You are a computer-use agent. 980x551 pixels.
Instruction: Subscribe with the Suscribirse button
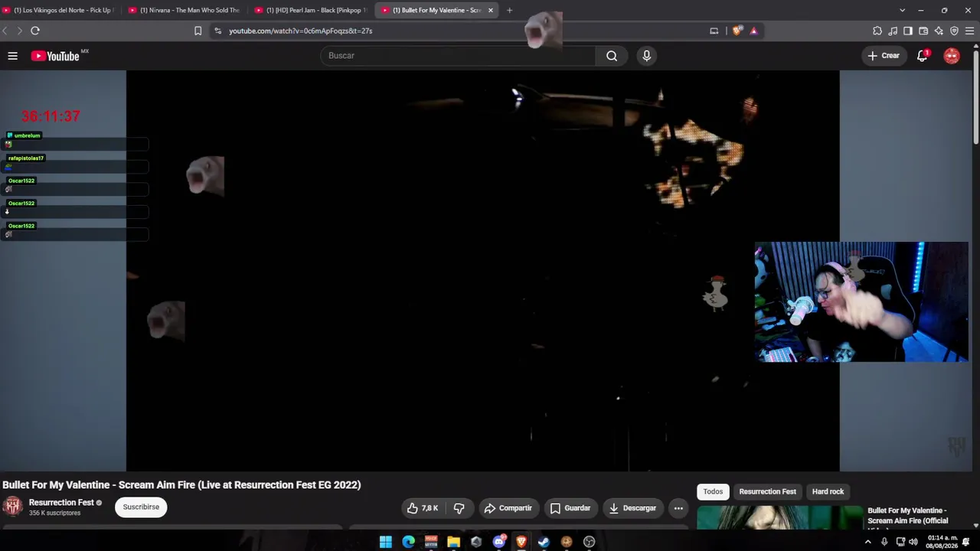coord(141,507)
